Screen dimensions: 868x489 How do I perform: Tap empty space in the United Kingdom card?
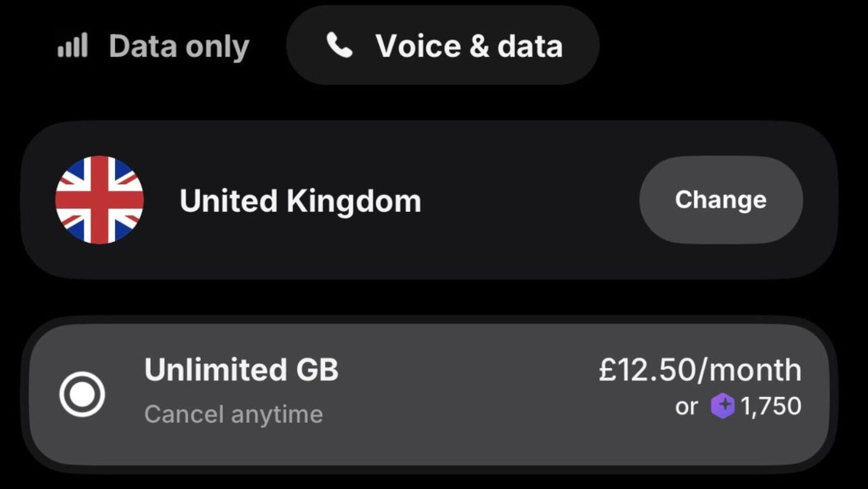(525, 200)
